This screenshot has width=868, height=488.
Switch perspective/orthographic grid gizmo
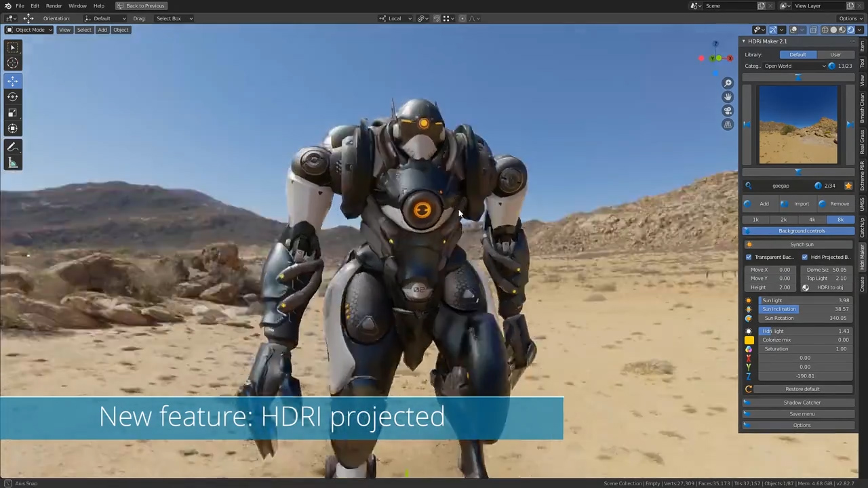coord(728,125)
